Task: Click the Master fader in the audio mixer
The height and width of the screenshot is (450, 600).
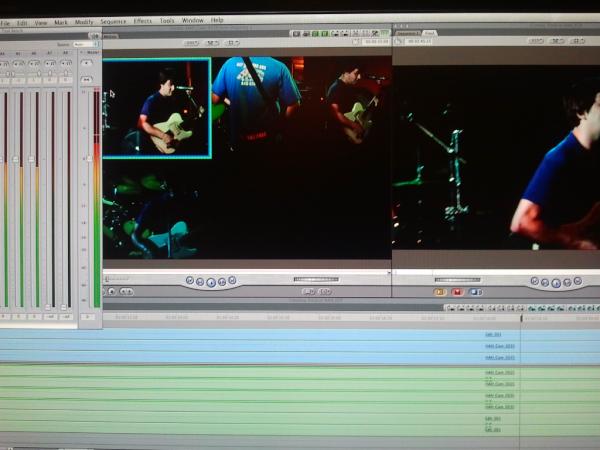Action: (89, 158)
